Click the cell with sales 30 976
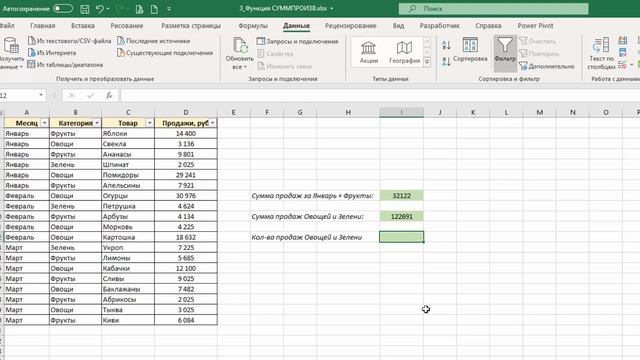The width and height of the screenshot is (640, 360). (186, 196)
